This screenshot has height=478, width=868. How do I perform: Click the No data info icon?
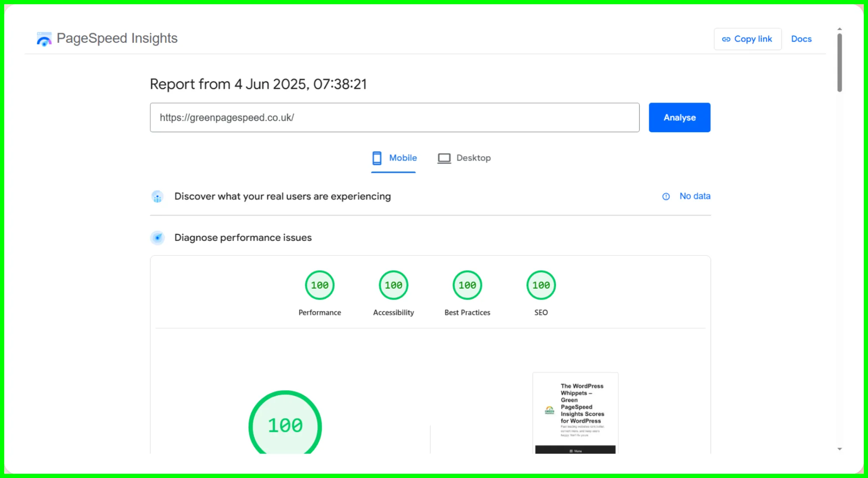(x=666, y=196)
